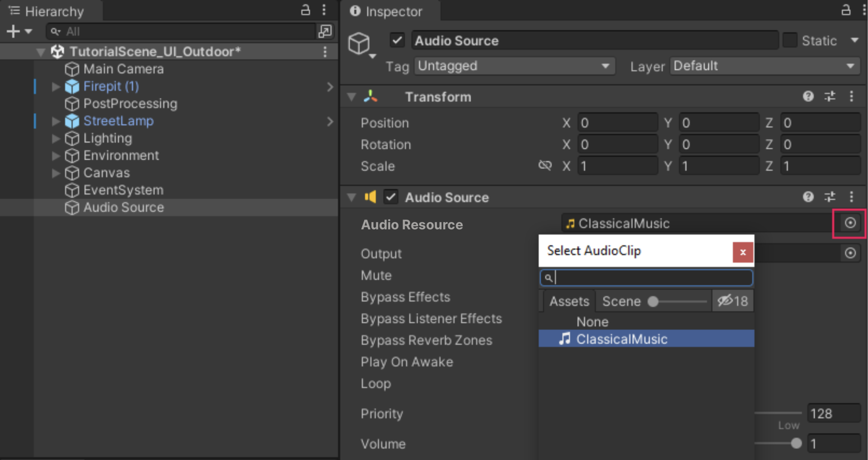Toggle hidden packages visibility button showing 18

pos(733,301)
